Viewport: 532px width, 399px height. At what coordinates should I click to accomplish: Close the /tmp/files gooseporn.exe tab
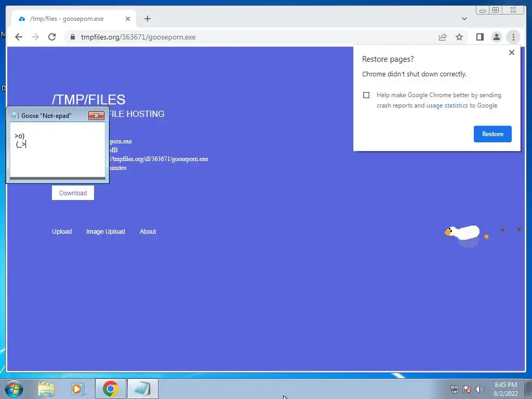[x=128, y=19]
